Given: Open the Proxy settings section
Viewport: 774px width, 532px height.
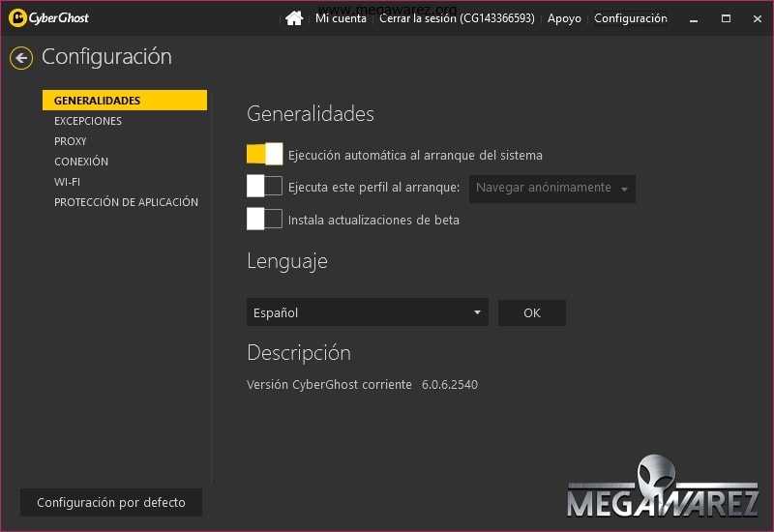Looking at the screenshot, I should click(x=70, y=141).
